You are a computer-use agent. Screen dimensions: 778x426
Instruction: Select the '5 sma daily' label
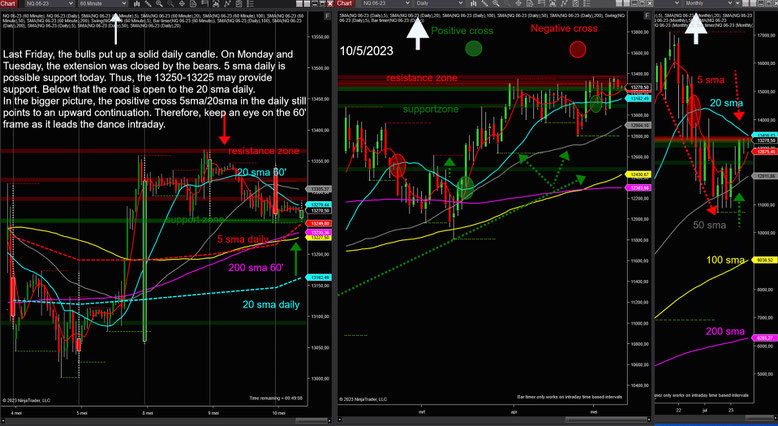[x=243, y=239]
